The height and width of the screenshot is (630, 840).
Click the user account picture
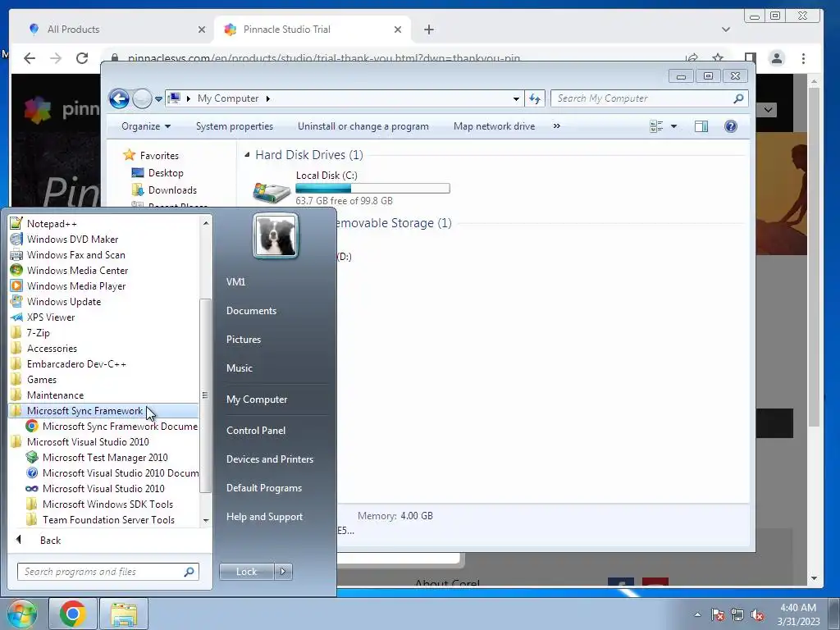click(276, 236)
